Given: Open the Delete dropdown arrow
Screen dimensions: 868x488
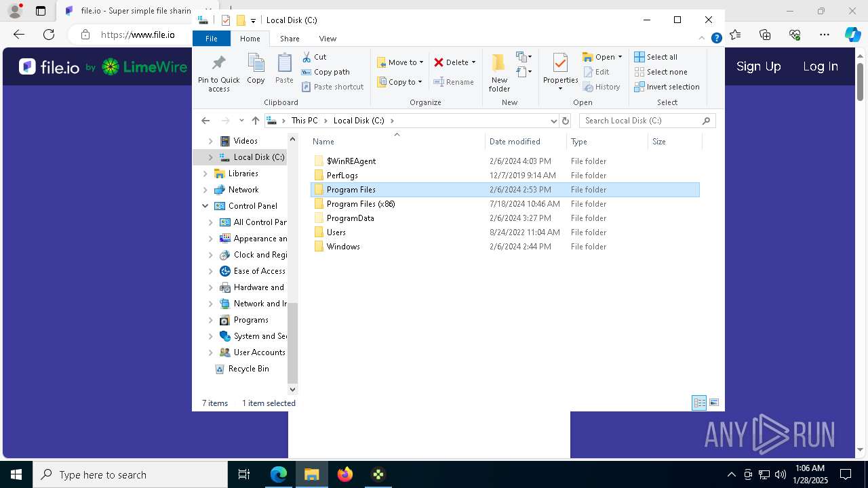Looking at the screenshot, I should click(473, 62).
